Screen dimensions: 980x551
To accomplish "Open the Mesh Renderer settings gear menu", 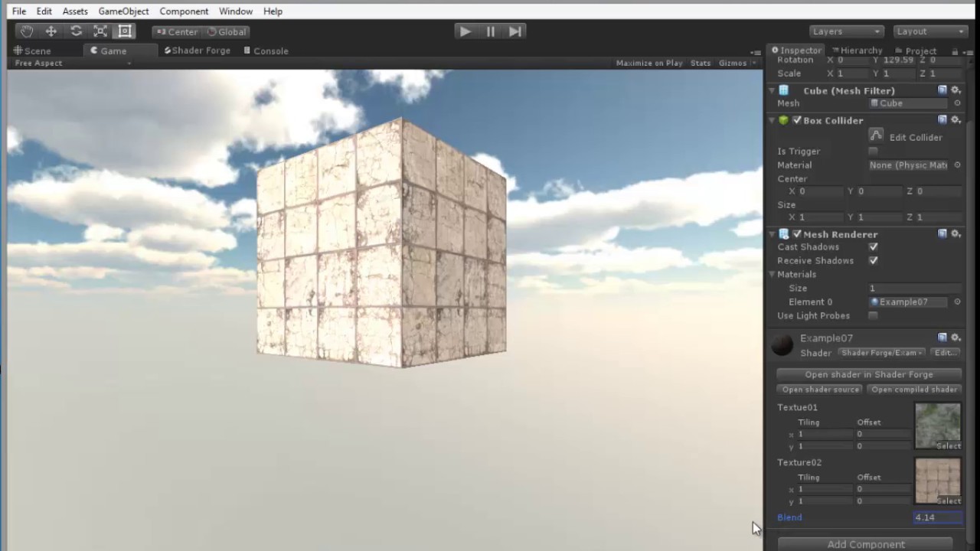I will [x=955, y=234].
